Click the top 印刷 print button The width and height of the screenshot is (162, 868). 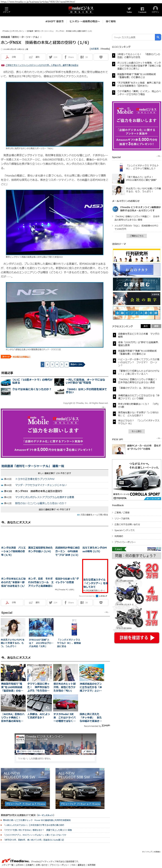point(12,57)
